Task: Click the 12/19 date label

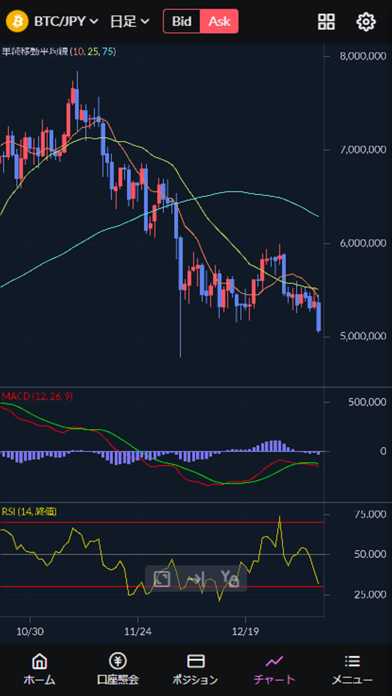Action: pos(245,631)
